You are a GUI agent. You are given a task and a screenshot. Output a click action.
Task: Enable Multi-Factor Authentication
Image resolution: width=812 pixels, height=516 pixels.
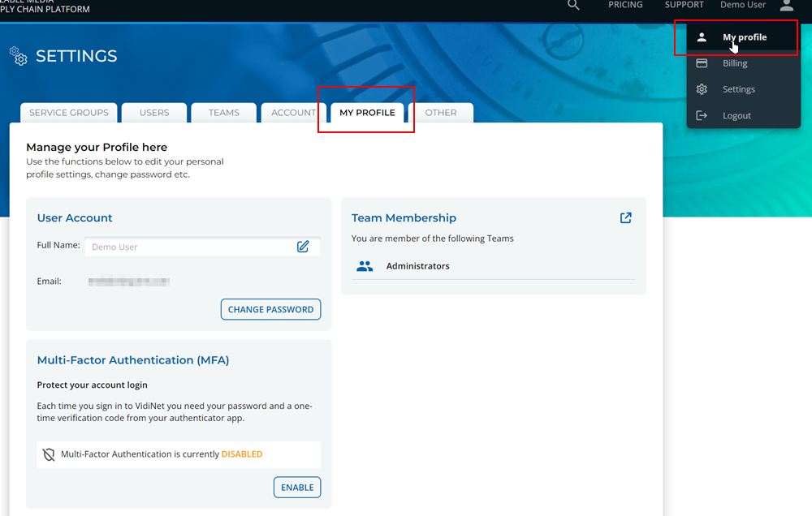point(296,488)
